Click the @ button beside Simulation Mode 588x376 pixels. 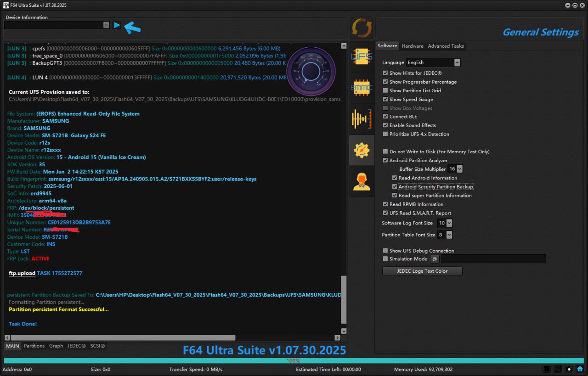(435, 259)
